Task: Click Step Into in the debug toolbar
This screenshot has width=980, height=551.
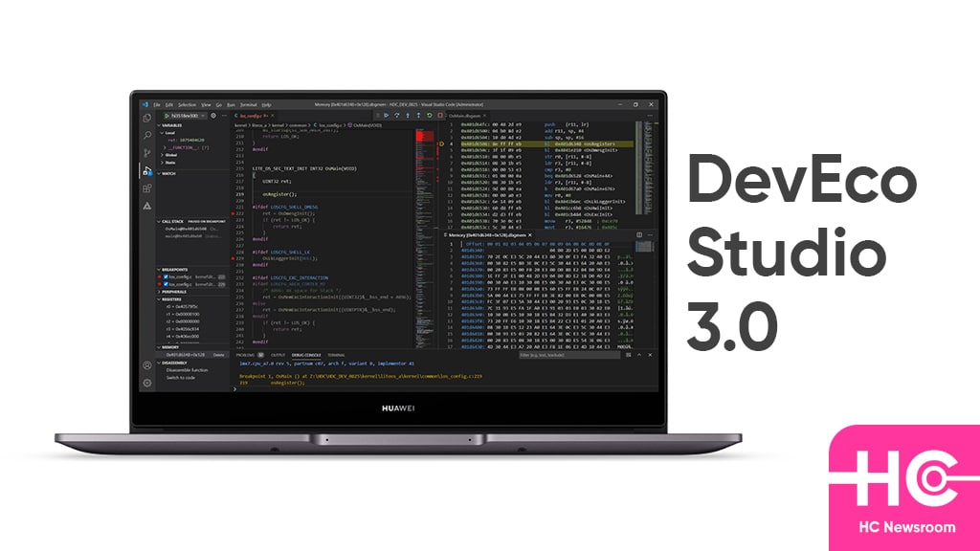Action: 408,116
